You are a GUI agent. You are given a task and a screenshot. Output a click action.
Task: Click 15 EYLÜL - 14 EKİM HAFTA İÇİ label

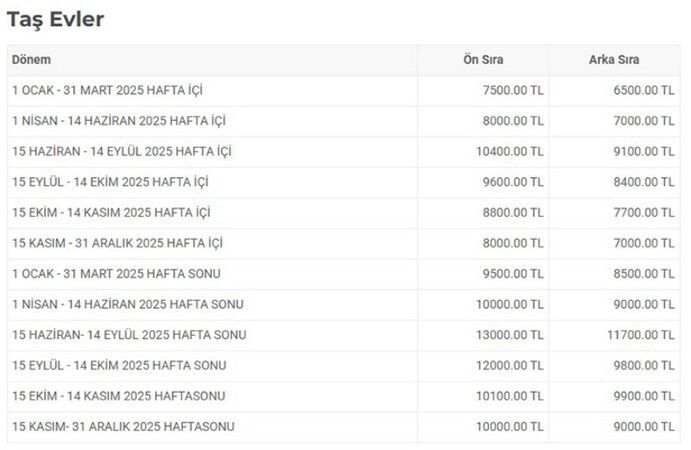(110, 183)
